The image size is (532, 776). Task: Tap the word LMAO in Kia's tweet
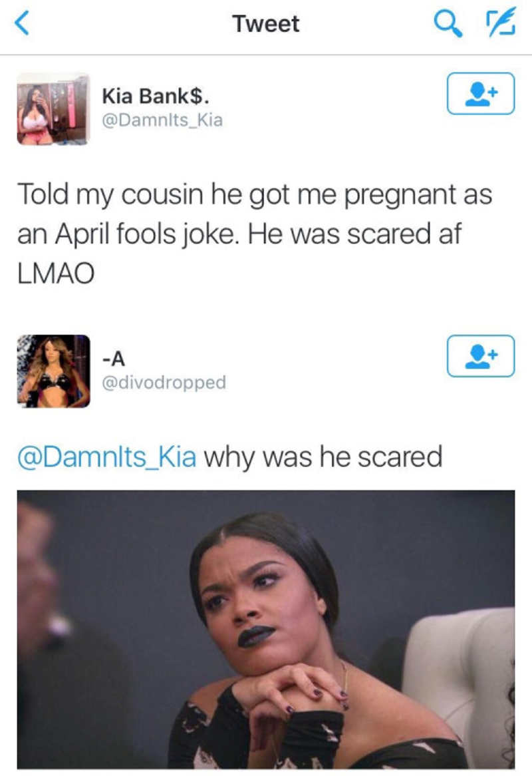(56, 274)
